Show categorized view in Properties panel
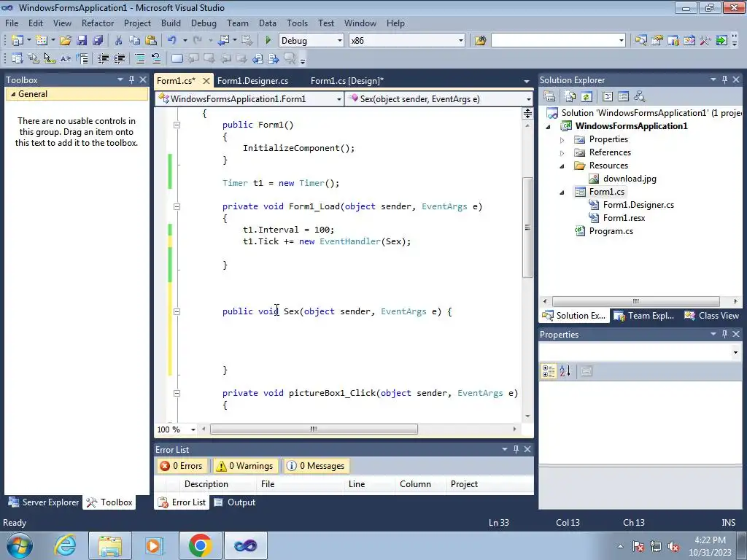Image resolution: width=747 pixels, height=560 pixels. point(549,371)
